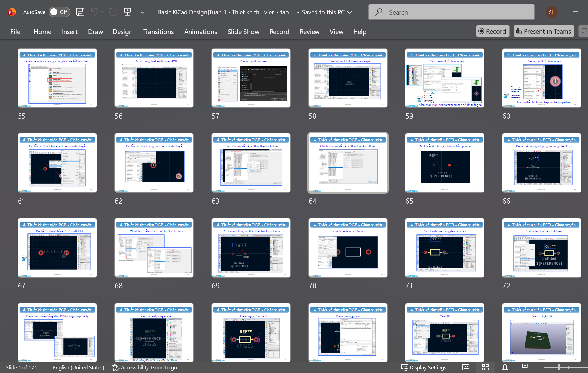Select Slide Sorter view icon
The height and width of the screenshot is (373, 588).
coord(485,367)
